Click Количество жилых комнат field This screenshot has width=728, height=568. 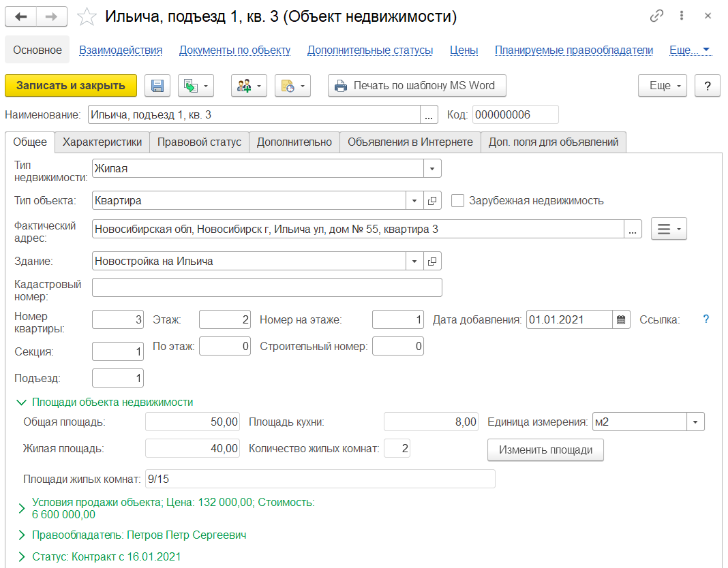(x=397, y=448)
